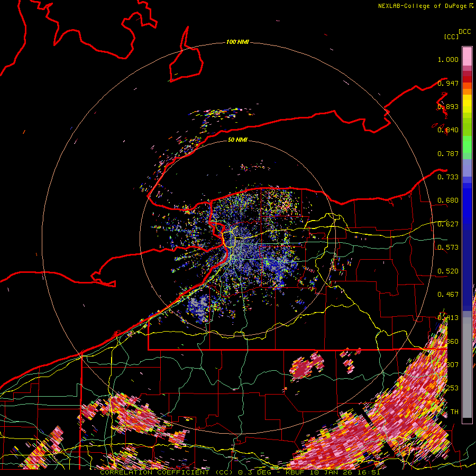Click the 0.733 scale value

pos(448,177)
